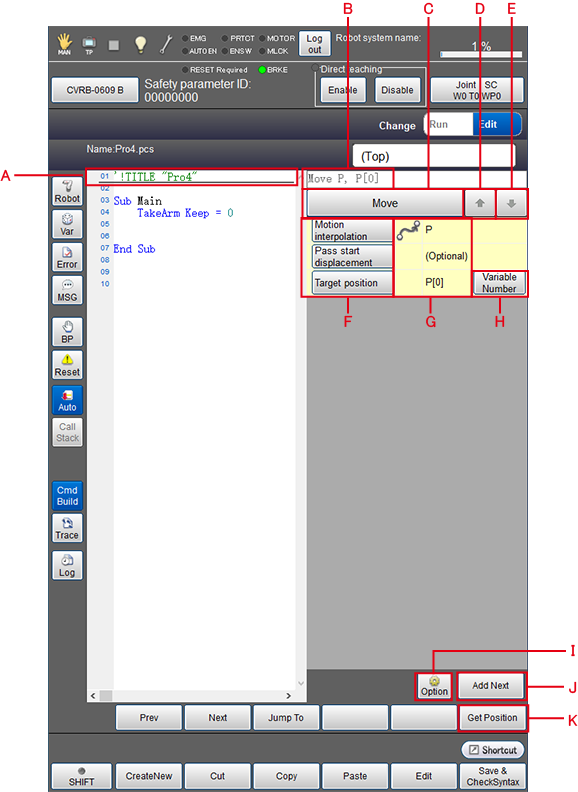The width and height of the screenshot is (578, 792).
Task: Click the Option gear icon
Action: pyautogui.click(x=434, y=686)
